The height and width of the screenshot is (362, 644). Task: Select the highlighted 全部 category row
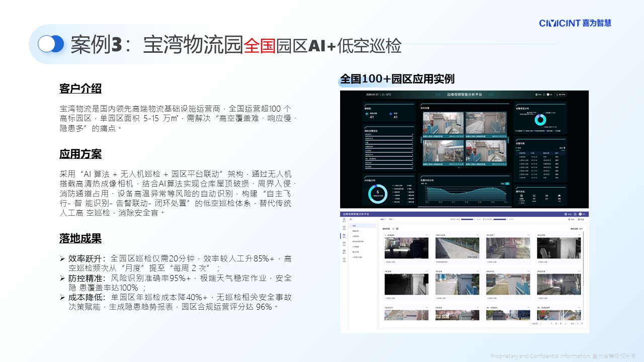(x=363, y=226)
